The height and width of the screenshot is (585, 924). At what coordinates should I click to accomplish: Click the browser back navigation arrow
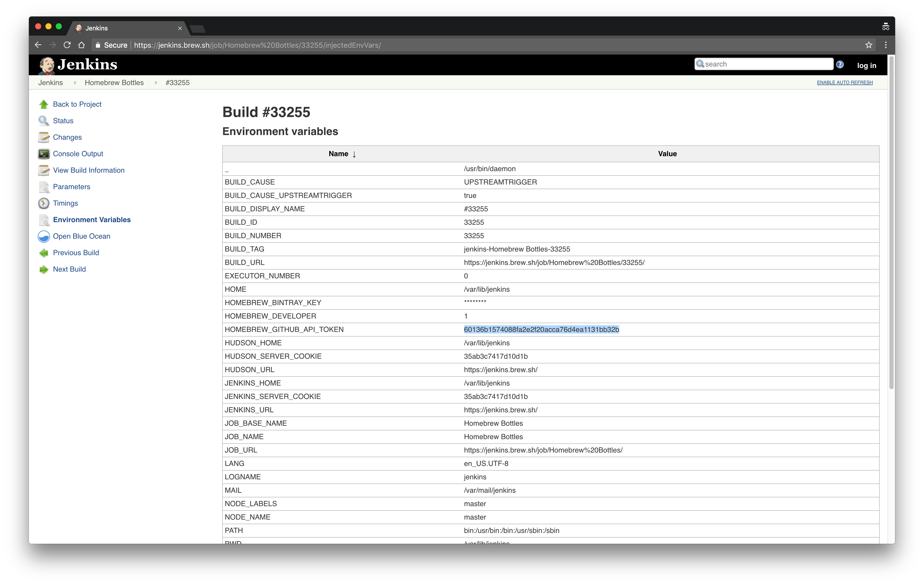38,45
